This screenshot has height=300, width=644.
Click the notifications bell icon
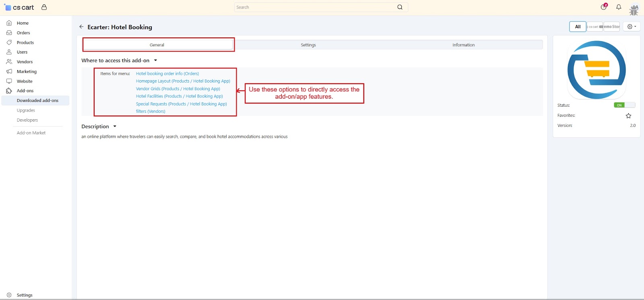tap(619, 7)
